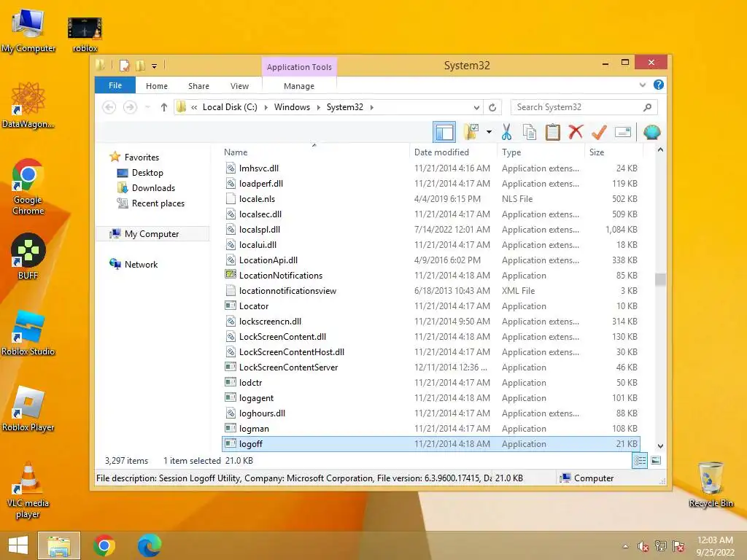The image size is (747, 560).
Task: Click the scroll up arrow of file list
Action: tap(660, 150)
